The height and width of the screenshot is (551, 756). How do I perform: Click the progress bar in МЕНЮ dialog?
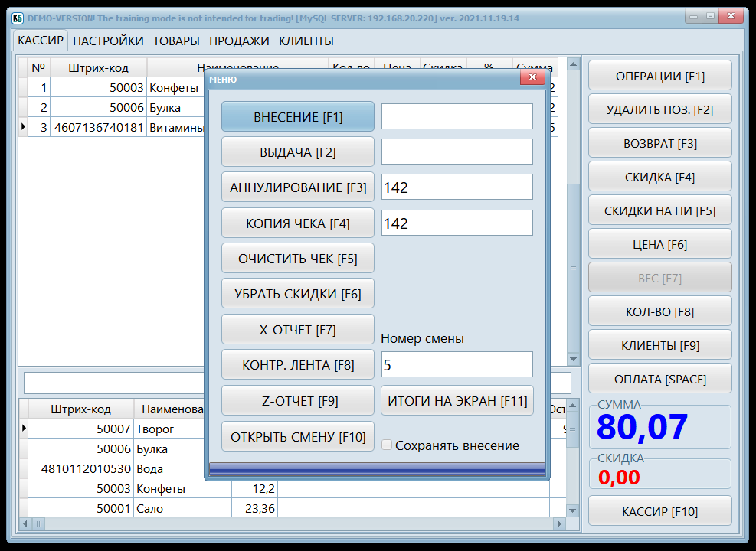[x=377, y=470]
